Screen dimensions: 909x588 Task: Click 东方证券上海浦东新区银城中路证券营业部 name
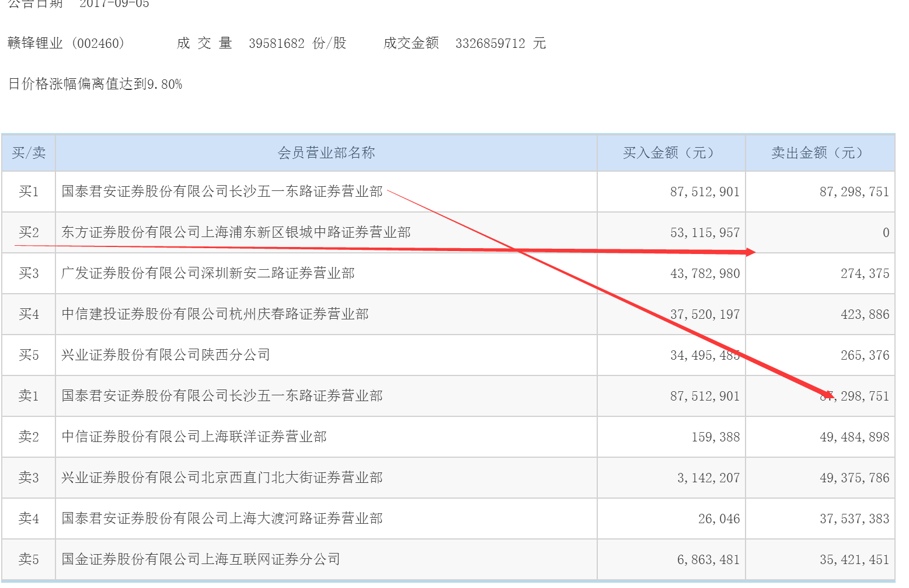[236, 232]
